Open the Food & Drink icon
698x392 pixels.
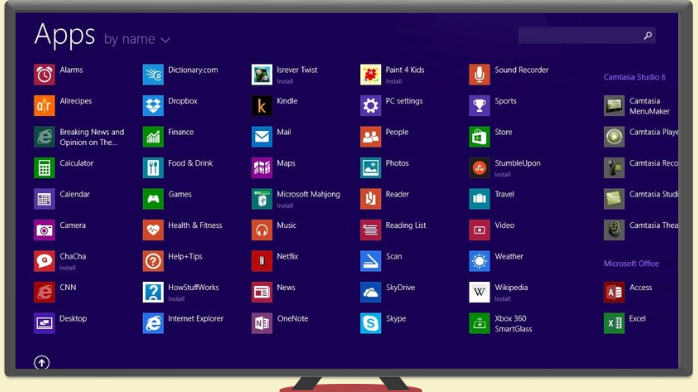(153, 168)
